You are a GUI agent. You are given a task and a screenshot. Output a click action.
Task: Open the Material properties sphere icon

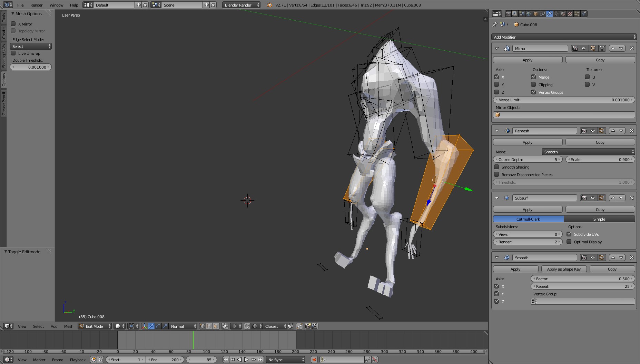(563, 14)
